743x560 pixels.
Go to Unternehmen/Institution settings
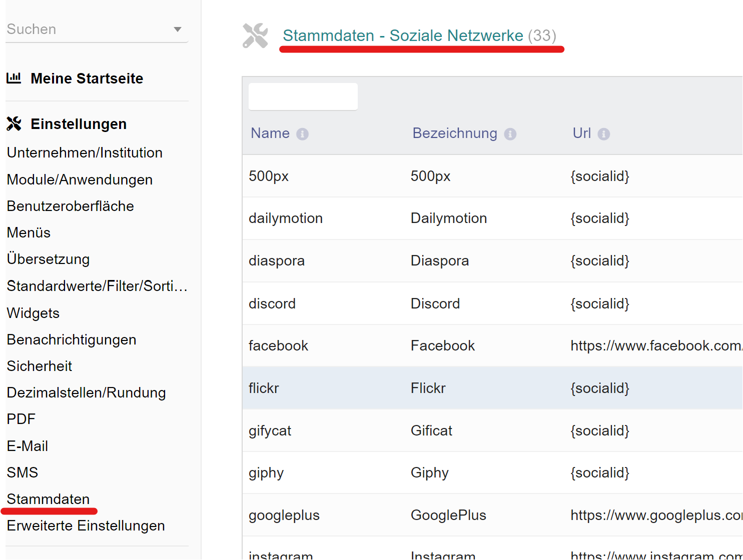pyautogui.click(x=85, y=152)
